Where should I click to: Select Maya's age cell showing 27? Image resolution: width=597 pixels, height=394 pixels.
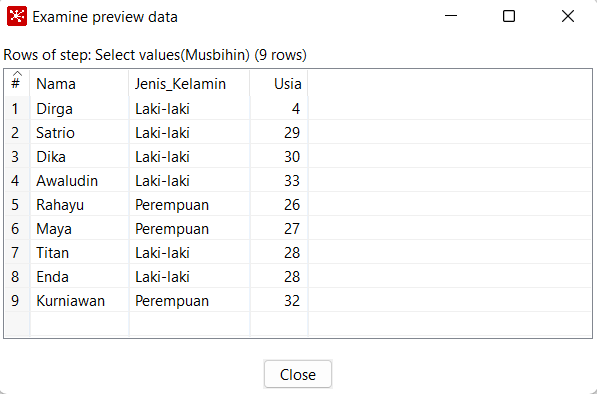tap(279, 229)
